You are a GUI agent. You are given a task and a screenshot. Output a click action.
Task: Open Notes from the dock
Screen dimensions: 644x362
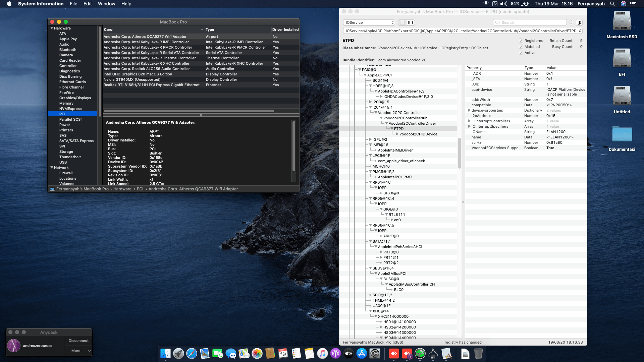tap(309, 353)
